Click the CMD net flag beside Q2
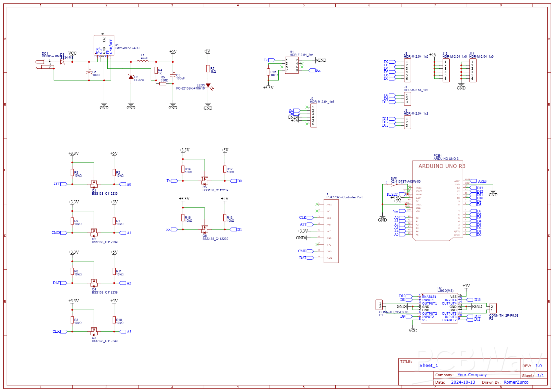 59,233
